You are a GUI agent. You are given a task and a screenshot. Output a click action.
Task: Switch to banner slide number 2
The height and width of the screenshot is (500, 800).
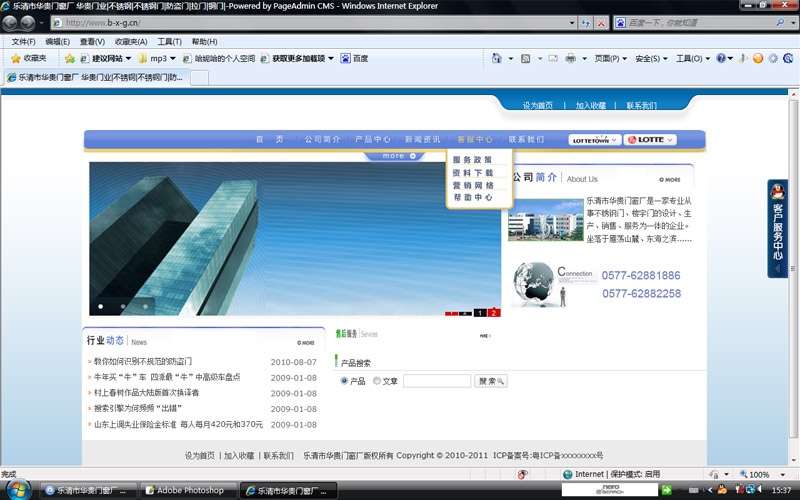494,313
